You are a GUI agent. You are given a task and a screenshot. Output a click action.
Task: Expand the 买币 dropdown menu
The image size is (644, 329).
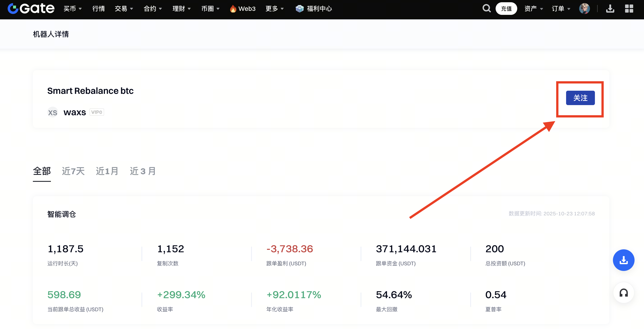pyautogui.click(x=73, y=9)
